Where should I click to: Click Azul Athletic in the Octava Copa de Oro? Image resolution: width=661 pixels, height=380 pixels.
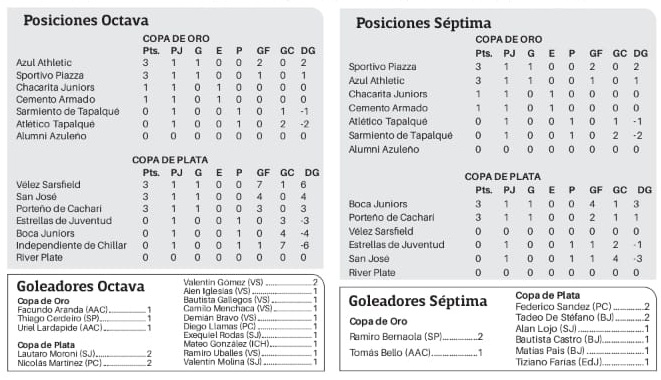44,62
